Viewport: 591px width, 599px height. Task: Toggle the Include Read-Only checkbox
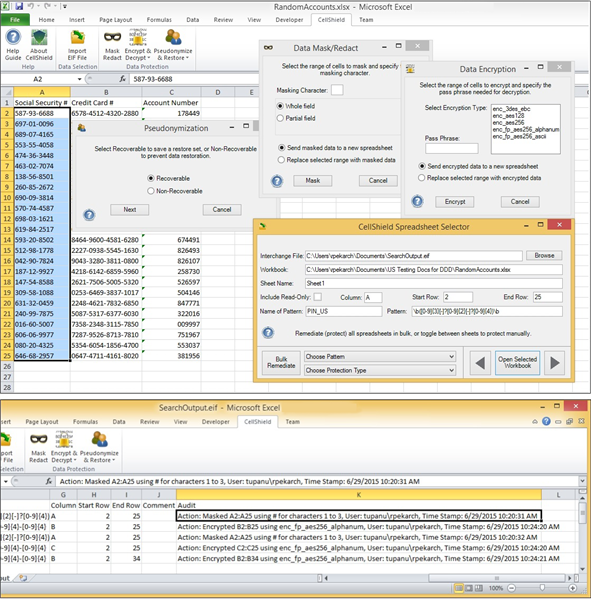[x=317, y=297]
